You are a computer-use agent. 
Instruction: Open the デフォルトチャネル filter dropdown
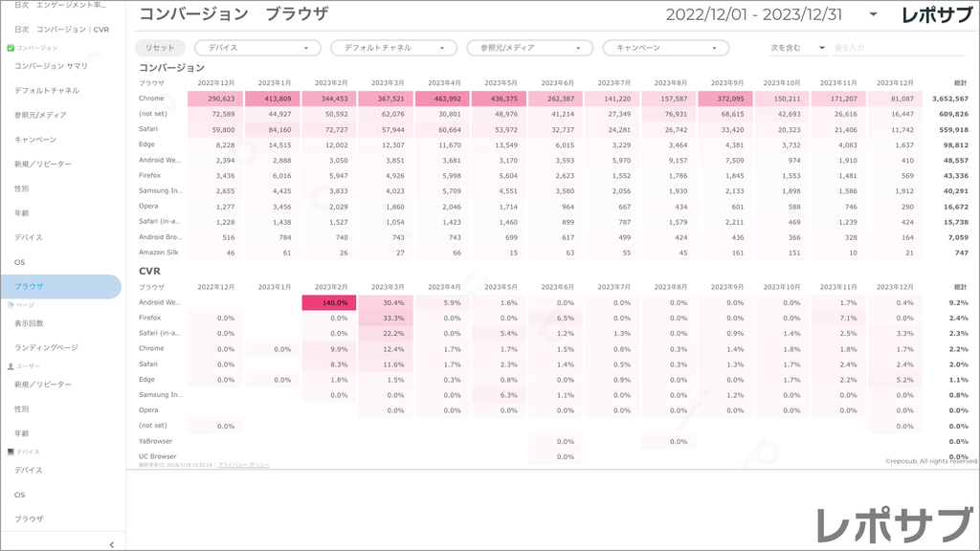tap(393, 48)
